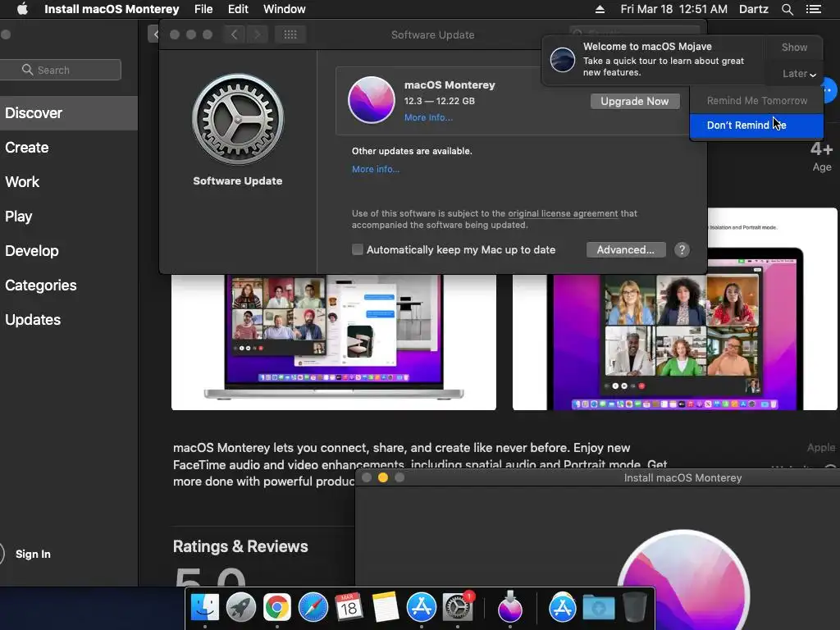
Task: Click Welcome to macOS Mojave notification text
Action: 647,47
